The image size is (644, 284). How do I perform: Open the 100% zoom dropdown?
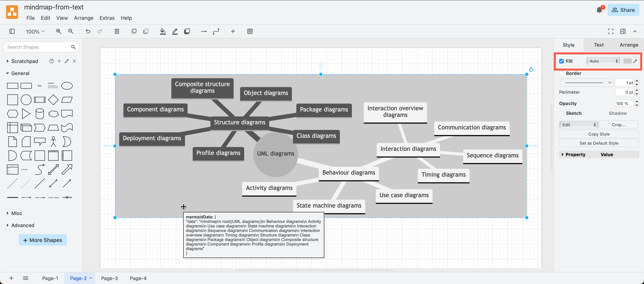(35, 31)
